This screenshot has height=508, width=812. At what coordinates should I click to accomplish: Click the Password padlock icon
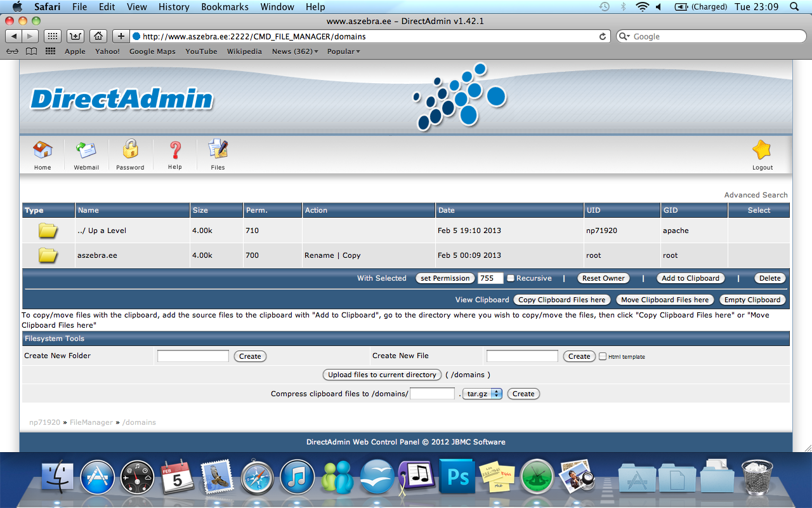[x=130, y=150]
